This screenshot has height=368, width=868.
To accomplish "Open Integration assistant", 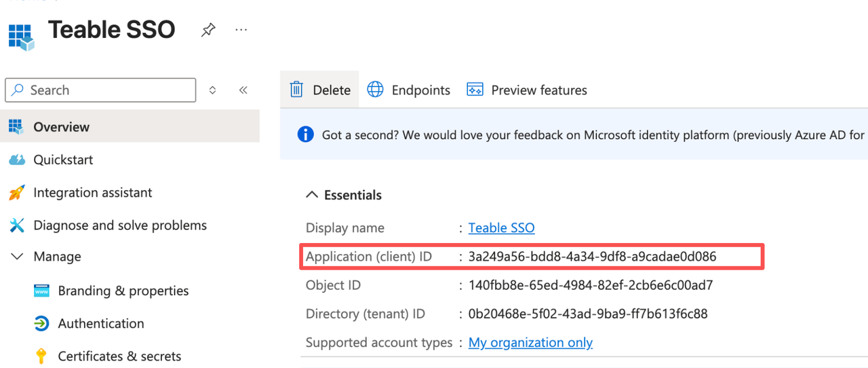I will [93, 193].
